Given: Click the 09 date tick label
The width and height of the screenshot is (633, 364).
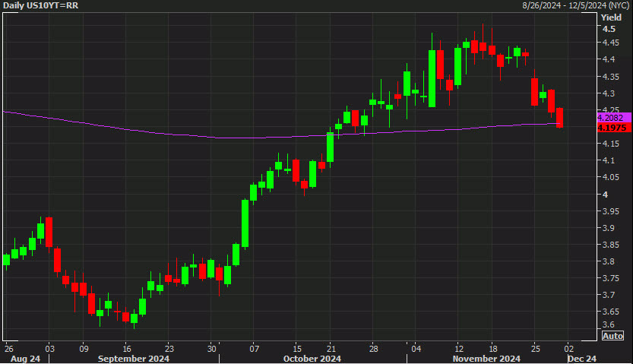Looking at the screenshot, I should (84, 349).
